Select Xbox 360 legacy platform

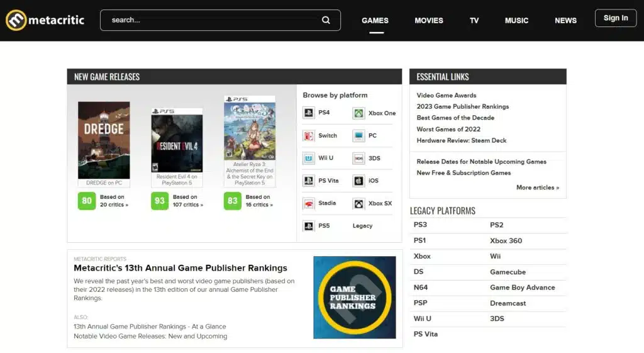[x=506, y=241]
